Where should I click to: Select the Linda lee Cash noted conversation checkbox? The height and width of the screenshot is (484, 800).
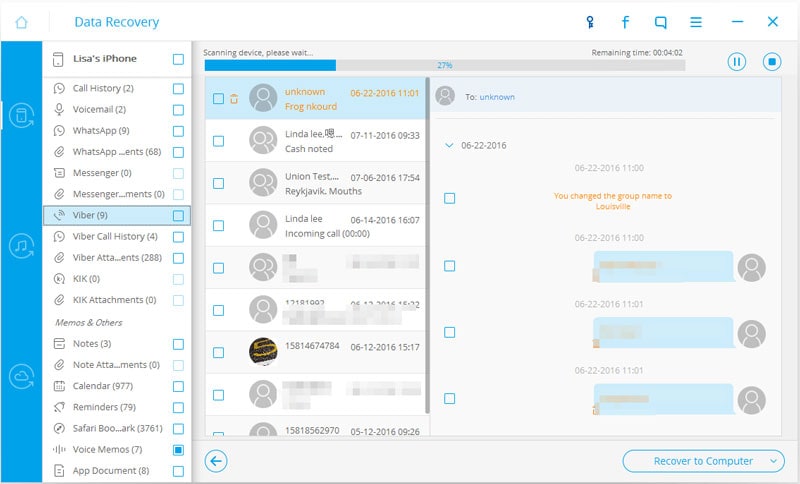coord(218,141)
